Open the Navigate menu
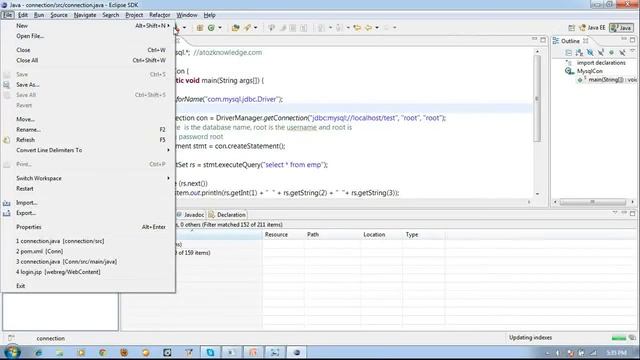Viewport: 640px width, 360px height. (x=85, y=15)
